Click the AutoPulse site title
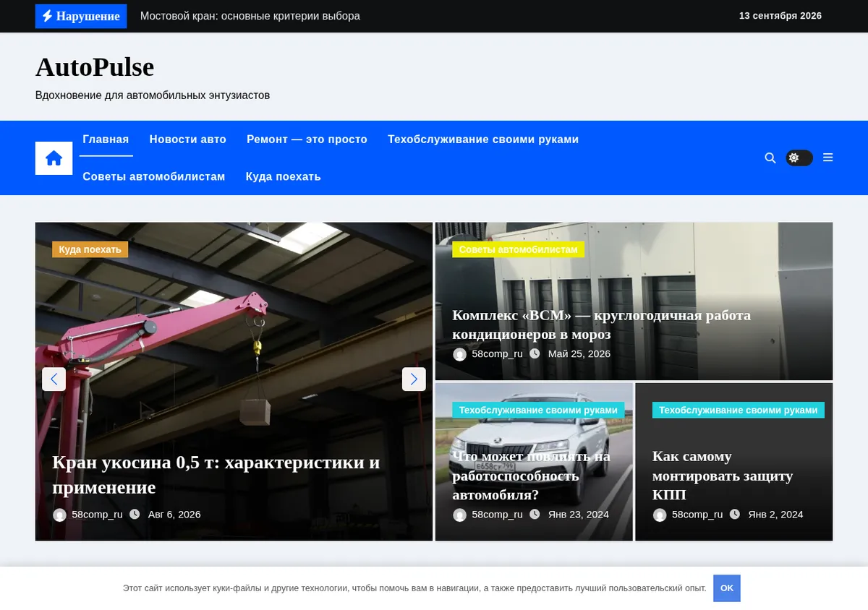 95,67
